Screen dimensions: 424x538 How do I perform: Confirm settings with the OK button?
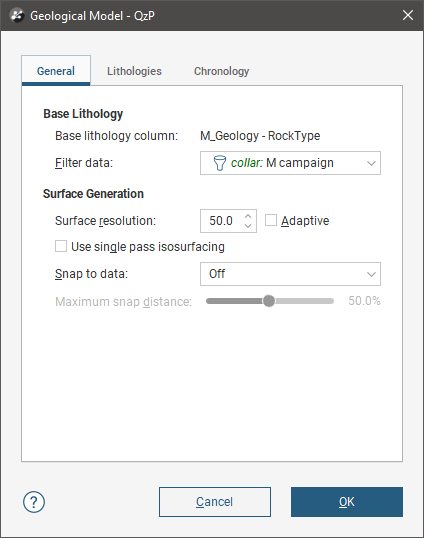[347, 502]
